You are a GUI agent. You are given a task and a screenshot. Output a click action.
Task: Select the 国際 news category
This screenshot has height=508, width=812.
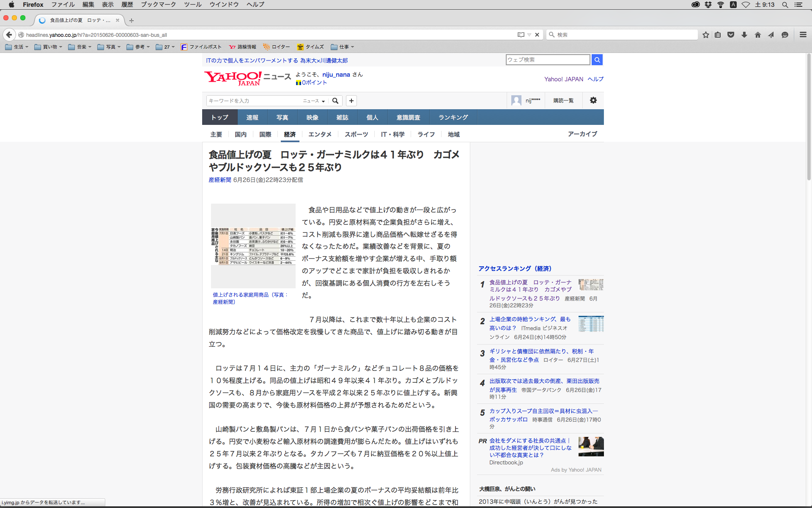coord(265,134)
